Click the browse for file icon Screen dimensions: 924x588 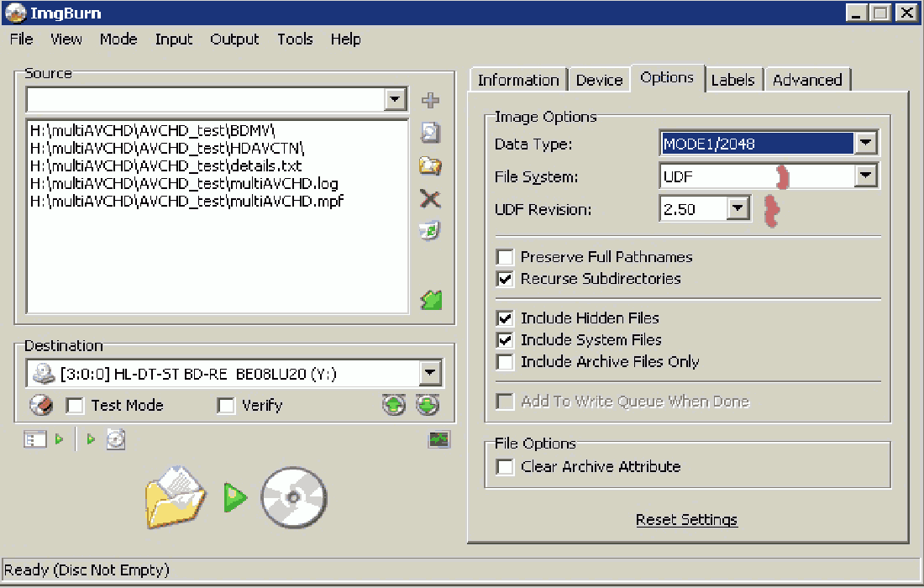tap(431, 133)
